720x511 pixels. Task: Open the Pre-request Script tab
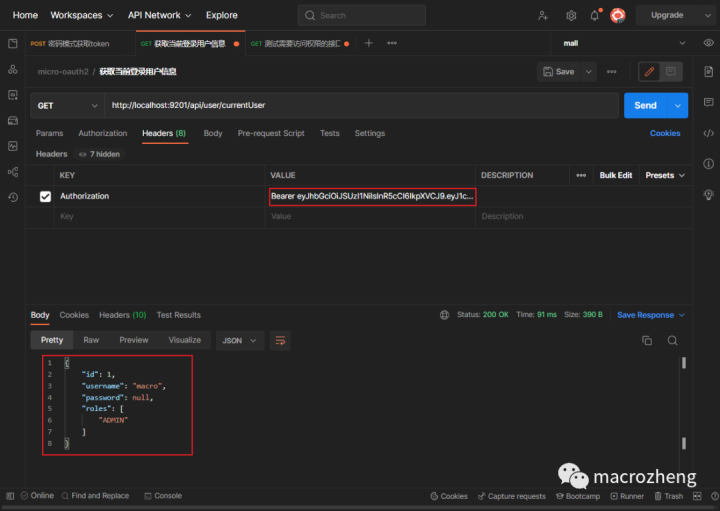(271, 133)
